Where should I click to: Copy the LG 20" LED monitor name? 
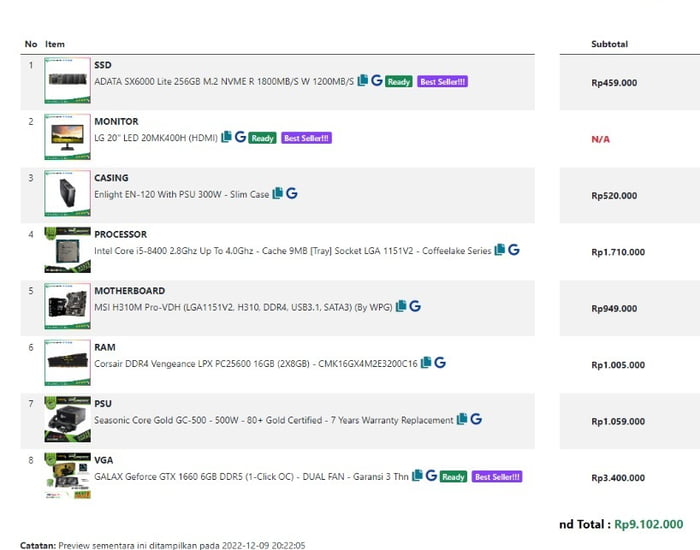[226, 137]
